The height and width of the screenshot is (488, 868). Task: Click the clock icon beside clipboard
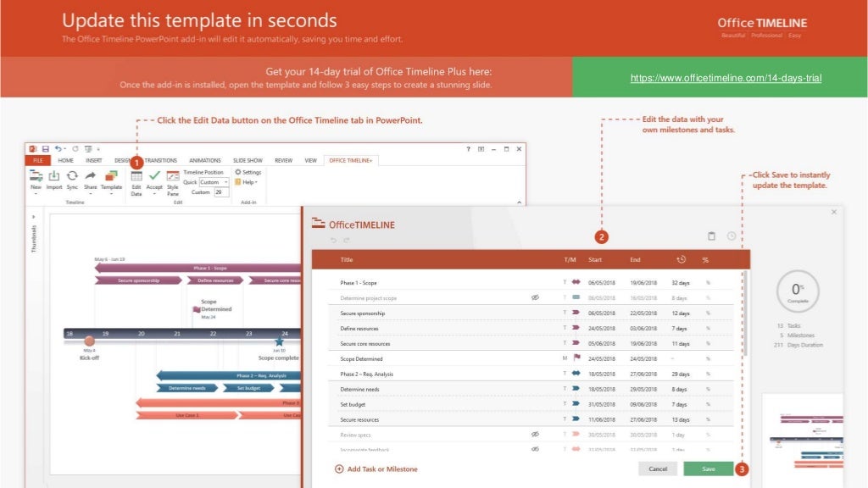pyautogui.click(x=732, y=236)
